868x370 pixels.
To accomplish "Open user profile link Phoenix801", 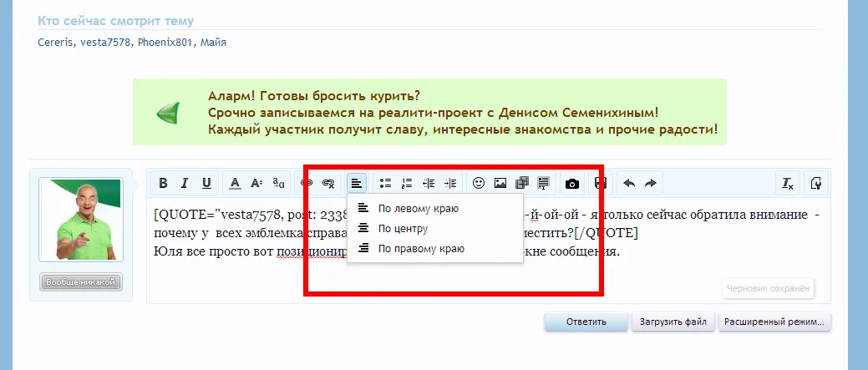I will 164,43.
